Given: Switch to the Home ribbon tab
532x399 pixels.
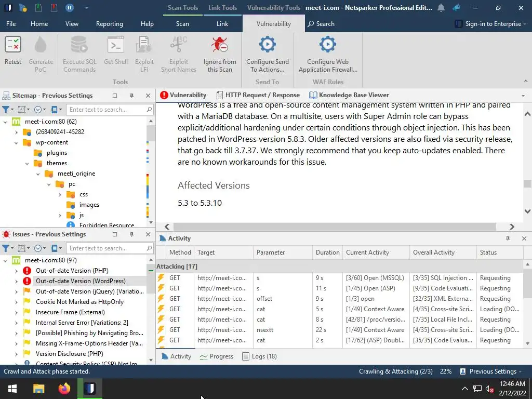Looking at the screenshot, I should 39,24.
